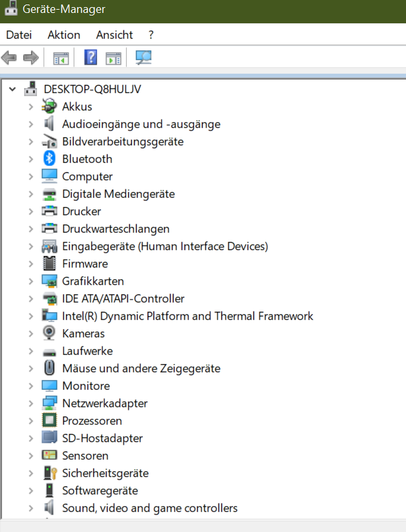Click the SD-Hostadapter icon

click(49, 437)
